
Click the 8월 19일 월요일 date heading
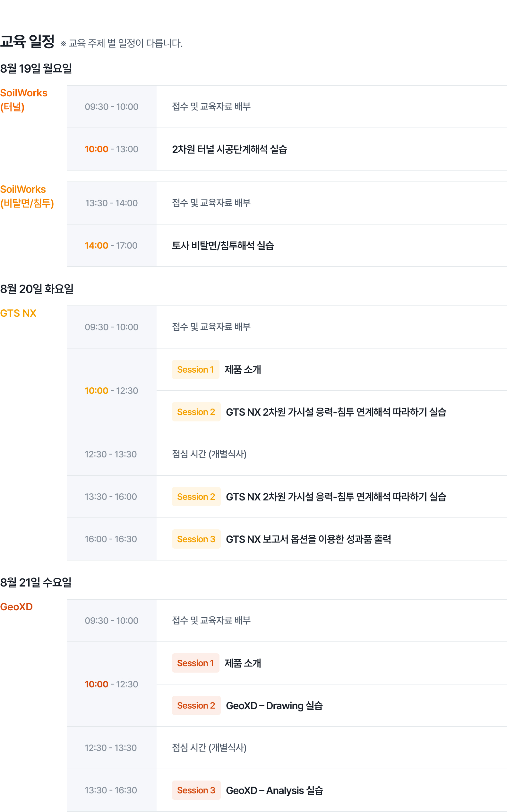36,68
